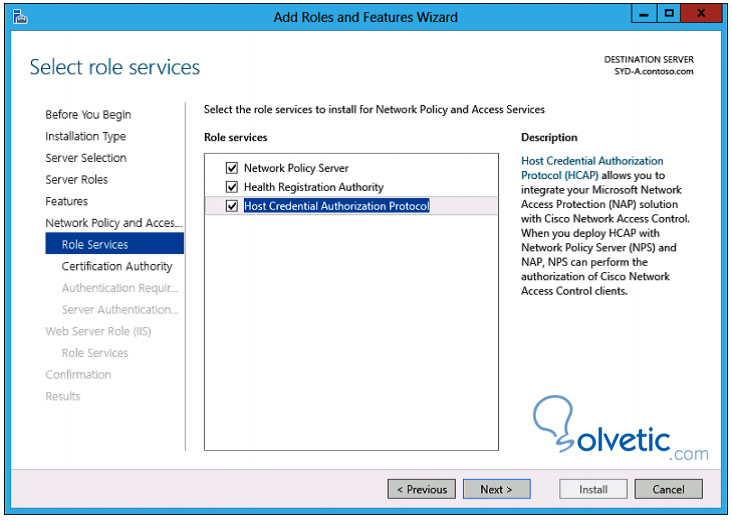
Task: Select the Health Registration Authority label
Action: 314,187
